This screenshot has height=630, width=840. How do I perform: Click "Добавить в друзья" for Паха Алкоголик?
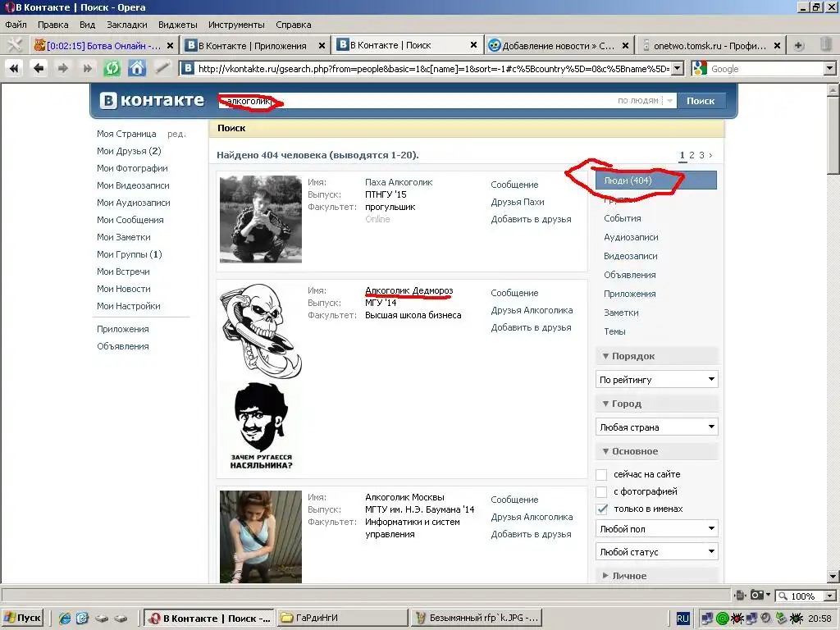coord(531,219)
